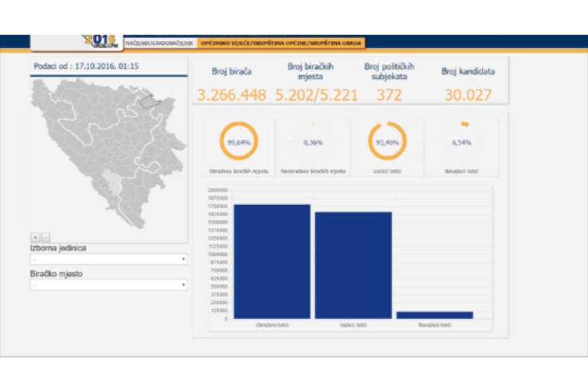The image size is (588, 392).
Task: Click the Obrađeni listići bar in chart
Action: tap(272, 261)
